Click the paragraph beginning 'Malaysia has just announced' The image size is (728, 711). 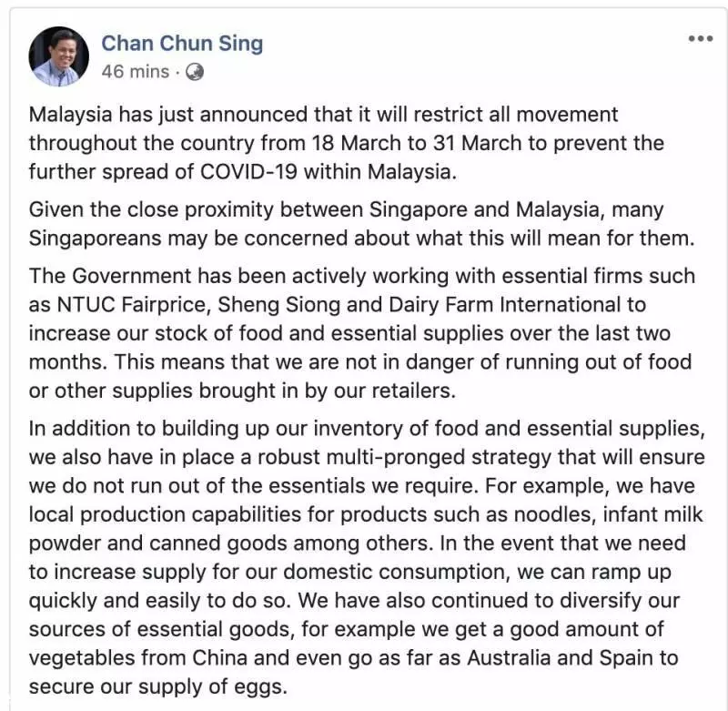pyautogui.click(x=347, y=143)
